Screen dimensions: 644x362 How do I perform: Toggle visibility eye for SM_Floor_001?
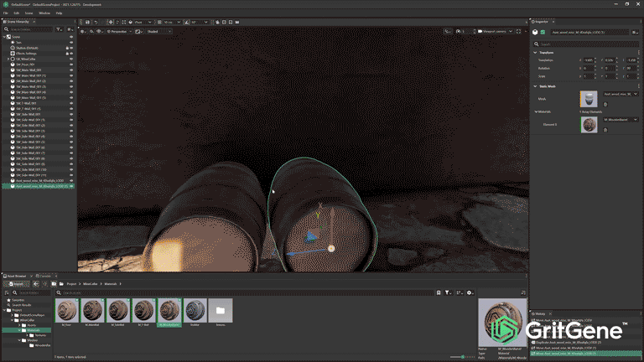(x=71, y=65)
